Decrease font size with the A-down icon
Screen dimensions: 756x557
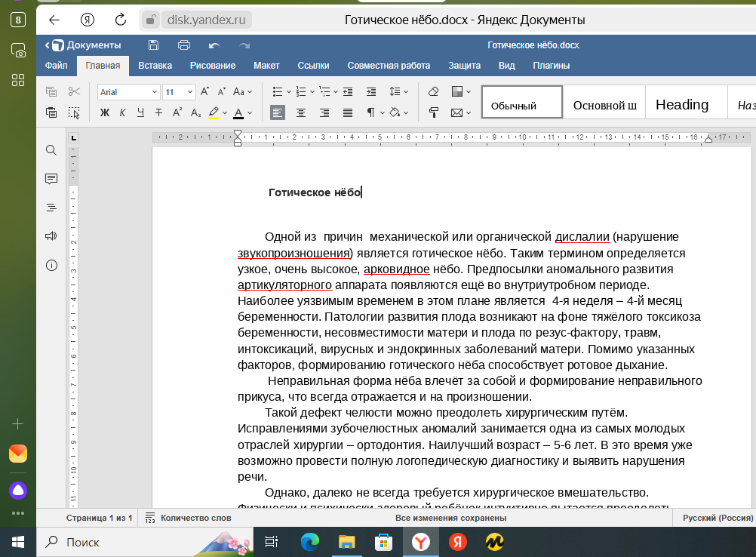[x=221, y=91]
